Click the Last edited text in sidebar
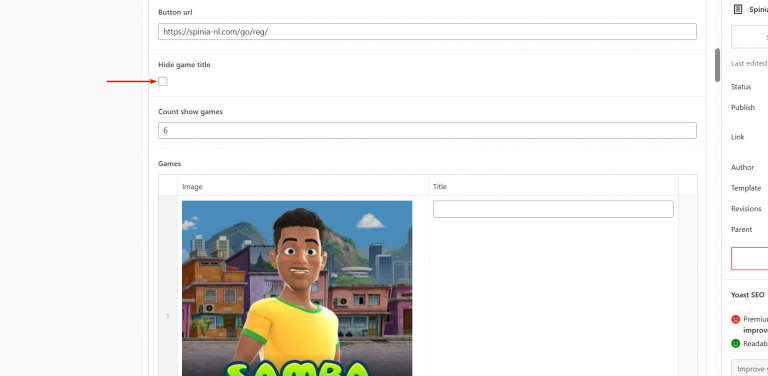The image size is (768, 376). coord(749,63)
